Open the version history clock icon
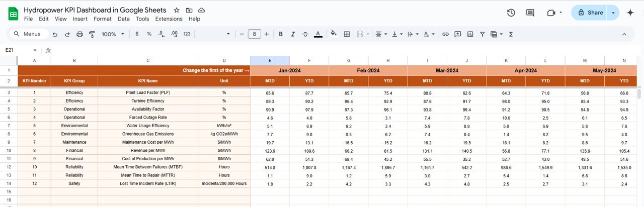 511,13
